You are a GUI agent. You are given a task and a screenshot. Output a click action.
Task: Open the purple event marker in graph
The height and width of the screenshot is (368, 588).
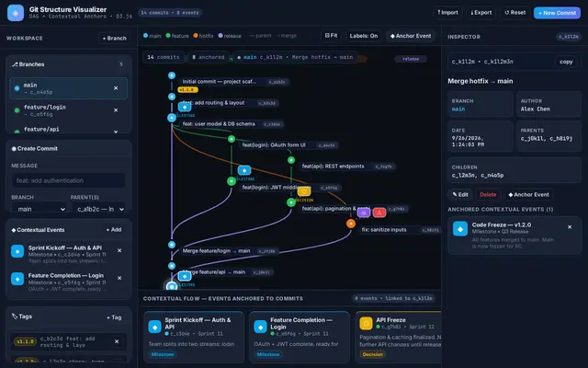[x=364, y=213]
